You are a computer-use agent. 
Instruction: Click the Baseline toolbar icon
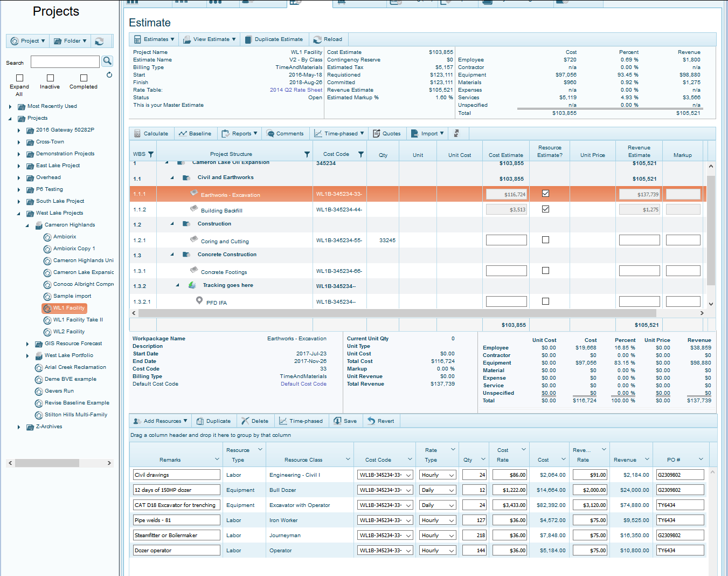(x=195, y=133)
